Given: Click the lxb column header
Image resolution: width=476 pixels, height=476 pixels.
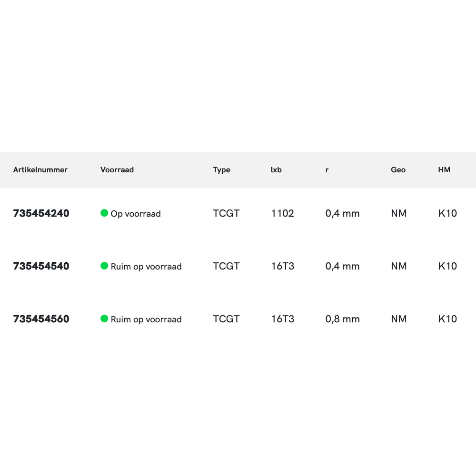Looking at the screenshot, I should [x=276, y=170].
